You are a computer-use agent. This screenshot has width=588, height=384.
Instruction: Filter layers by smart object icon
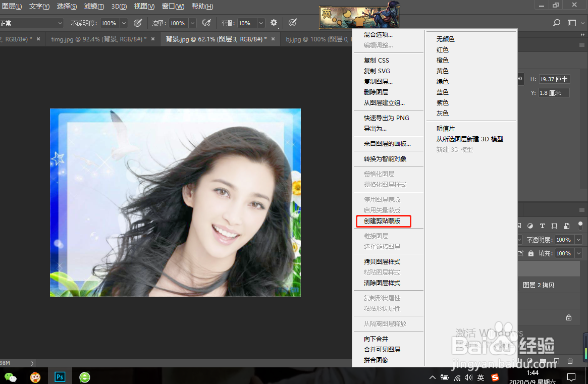(x=567, y=226)
